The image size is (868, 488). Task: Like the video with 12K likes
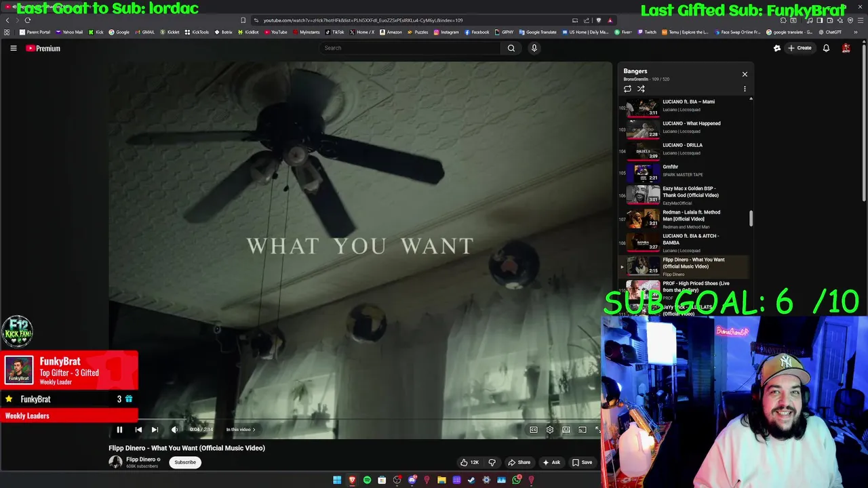pos(469,462)
